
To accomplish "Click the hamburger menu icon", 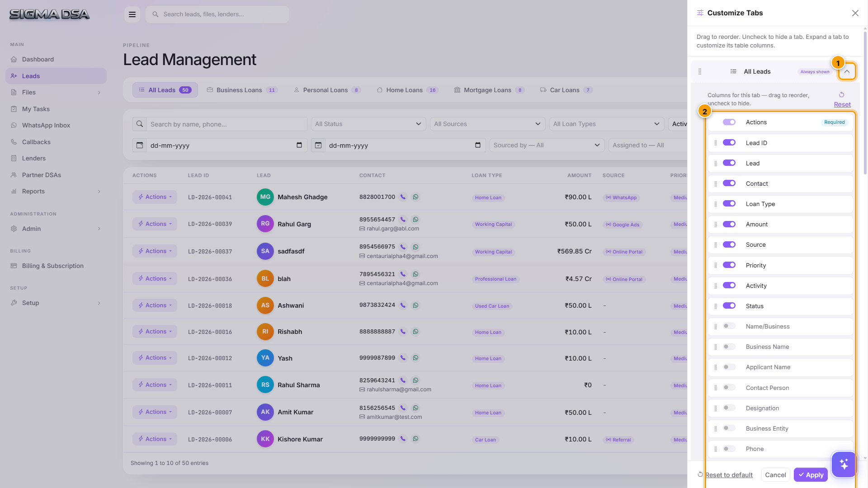I will pos(132,14).
